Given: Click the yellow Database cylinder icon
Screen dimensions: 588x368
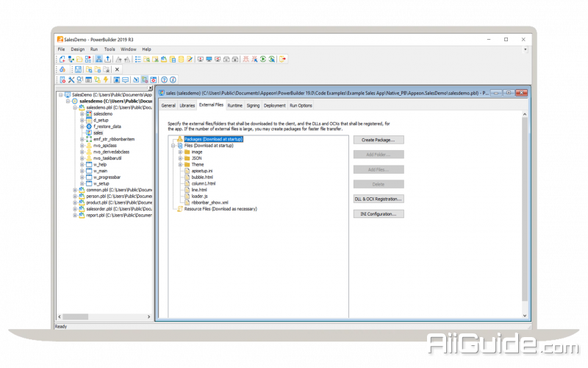Looking at the screenshot, I should tap(181, 60).
